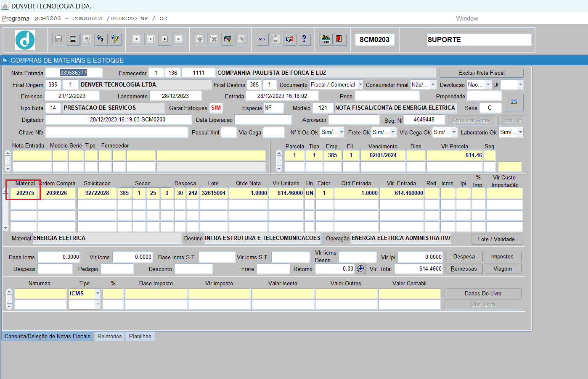Viewport: 588px width, 379px height.
Task: Click the Consultar Aprov. button
Action: coord(471,120)
